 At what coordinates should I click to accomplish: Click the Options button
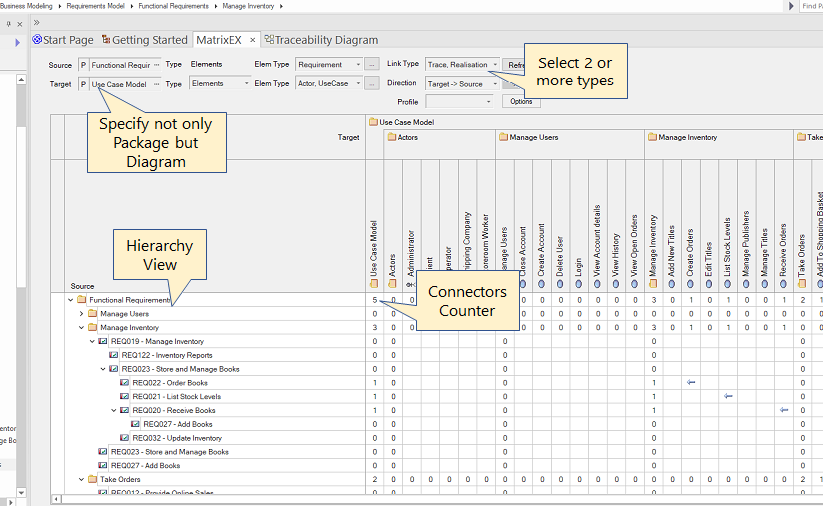[521, 102]
